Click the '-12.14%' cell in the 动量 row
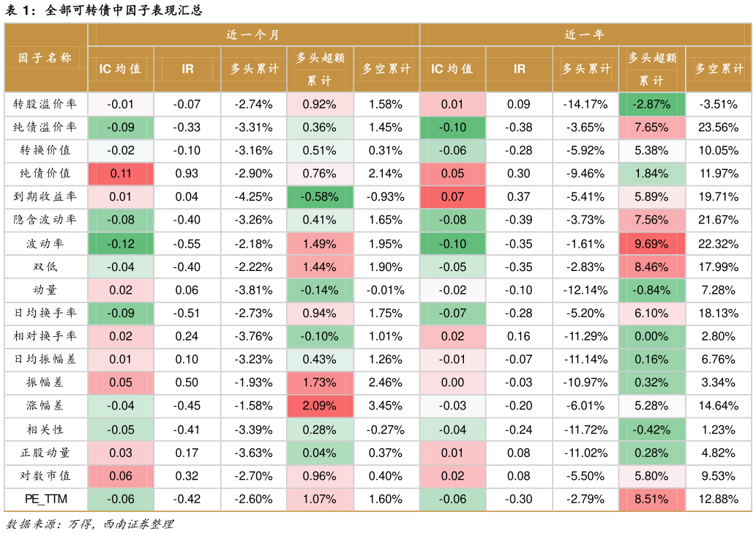Screen dimensions: 756x534 (585, 290)
